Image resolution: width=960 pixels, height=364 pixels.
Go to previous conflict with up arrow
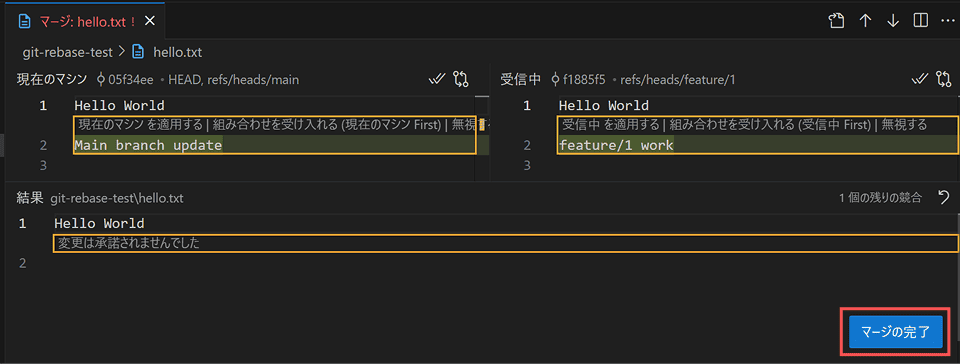click(x=865, y=21)
